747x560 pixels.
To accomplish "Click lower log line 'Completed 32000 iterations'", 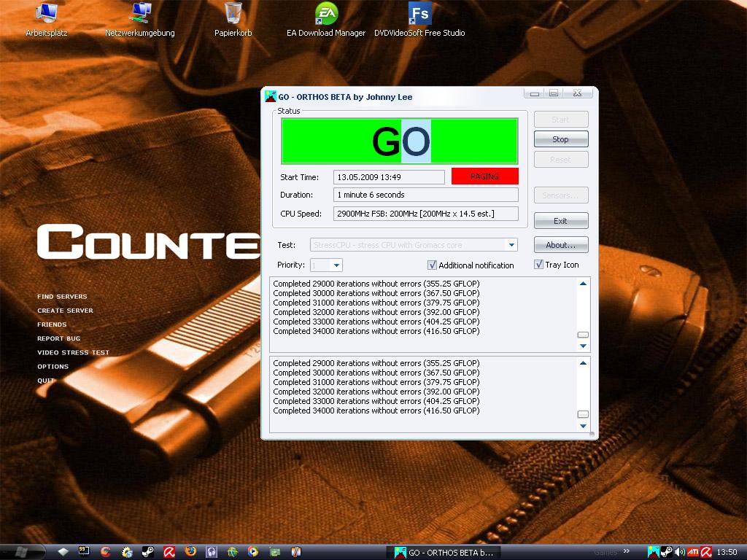I will tap(376, 392).
